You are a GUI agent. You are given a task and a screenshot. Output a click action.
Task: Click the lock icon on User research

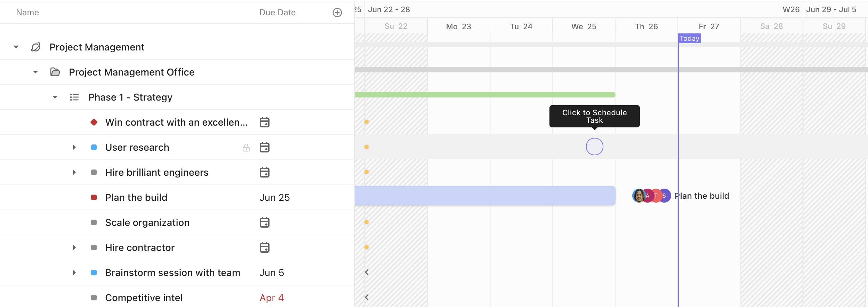tap(246, 147)
